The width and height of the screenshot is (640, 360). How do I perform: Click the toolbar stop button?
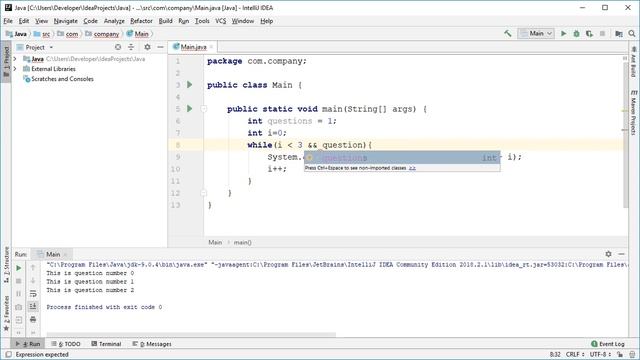tap(602, 33)
